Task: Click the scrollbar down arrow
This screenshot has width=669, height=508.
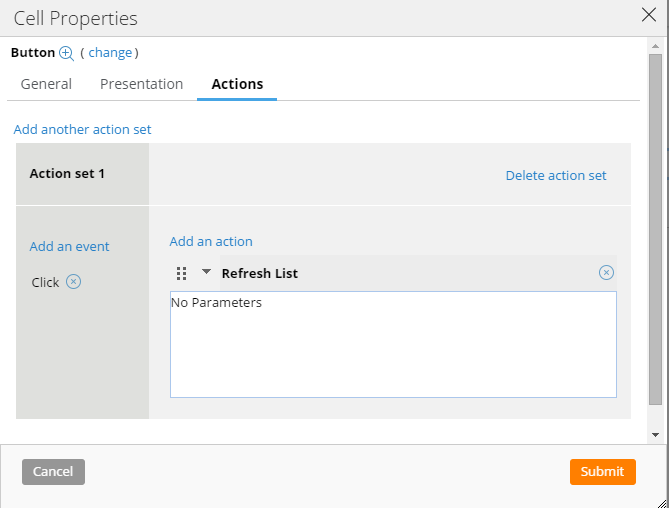Action: pyautogui.click(x=655, y=435)
